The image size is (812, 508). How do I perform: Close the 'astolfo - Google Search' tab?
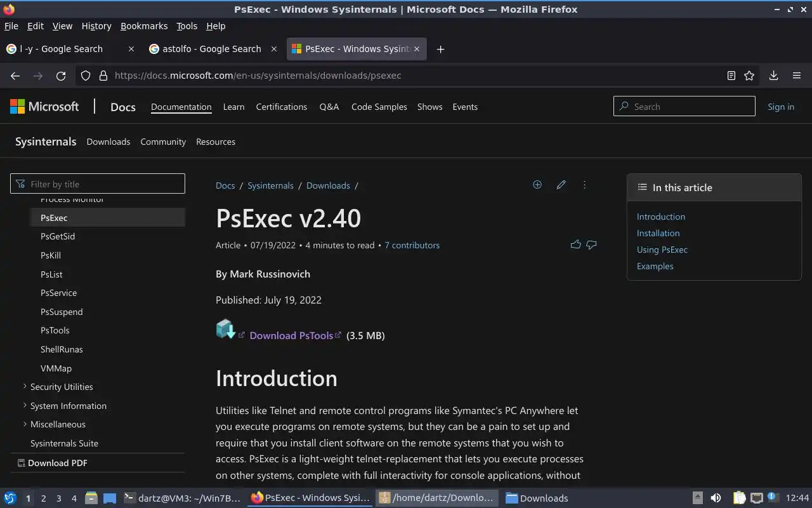tap(274, 49)
